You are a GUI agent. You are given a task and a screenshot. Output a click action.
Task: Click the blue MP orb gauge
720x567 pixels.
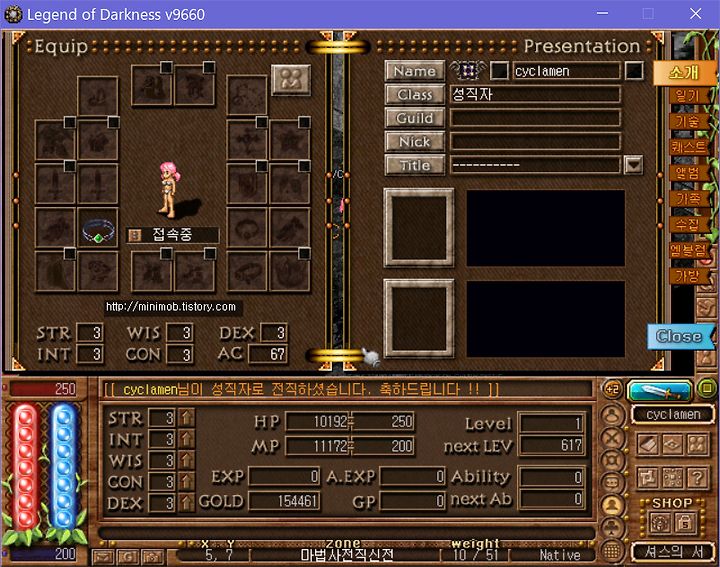(x=63, y=468)
